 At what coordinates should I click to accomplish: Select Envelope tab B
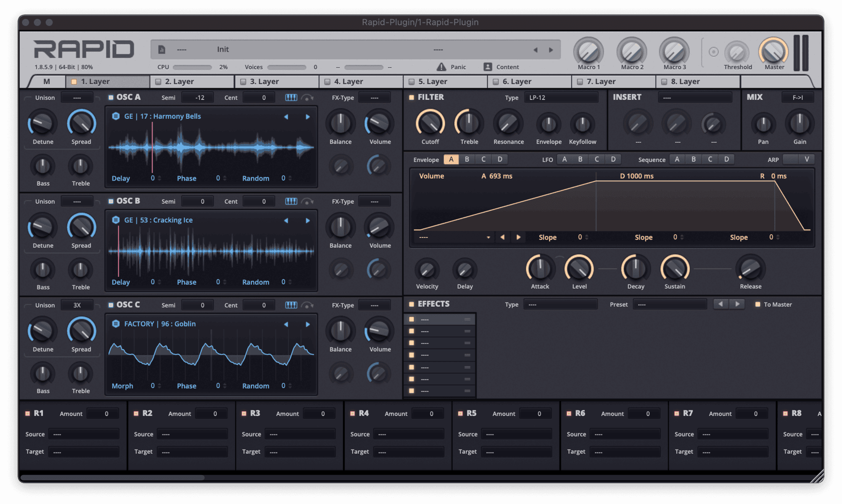[467, 159]
